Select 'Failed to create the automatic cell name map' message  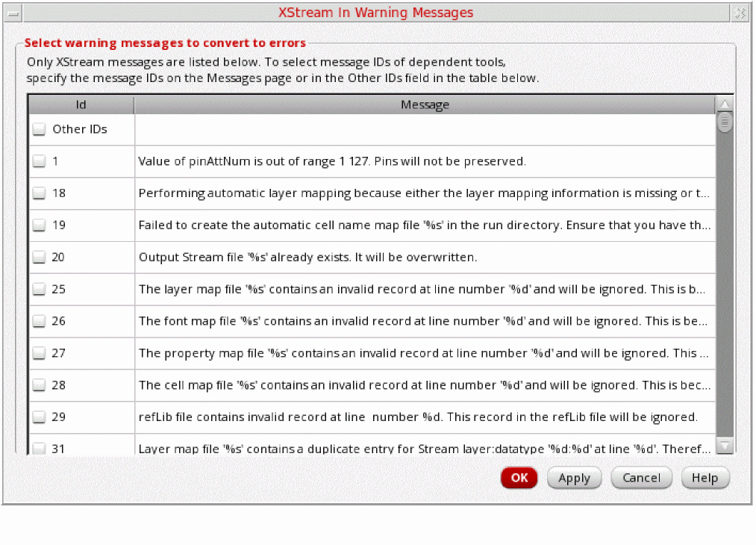425,225
